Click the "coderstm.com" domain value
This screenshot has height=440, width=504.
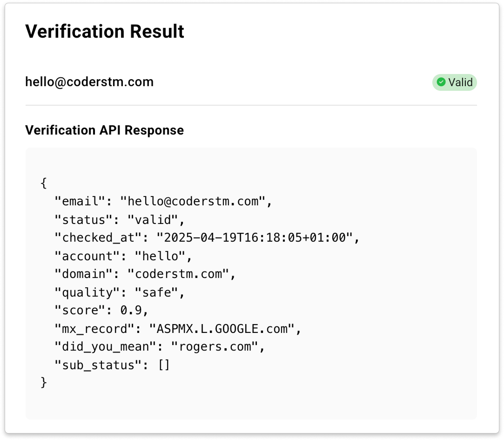point(179,274)
